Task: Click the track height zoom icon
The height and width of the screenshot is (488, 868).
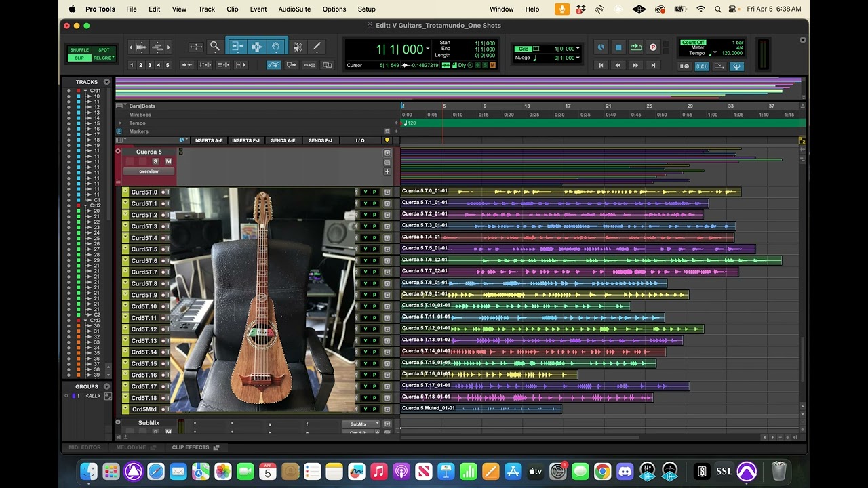Action: (x=157, y=47)
